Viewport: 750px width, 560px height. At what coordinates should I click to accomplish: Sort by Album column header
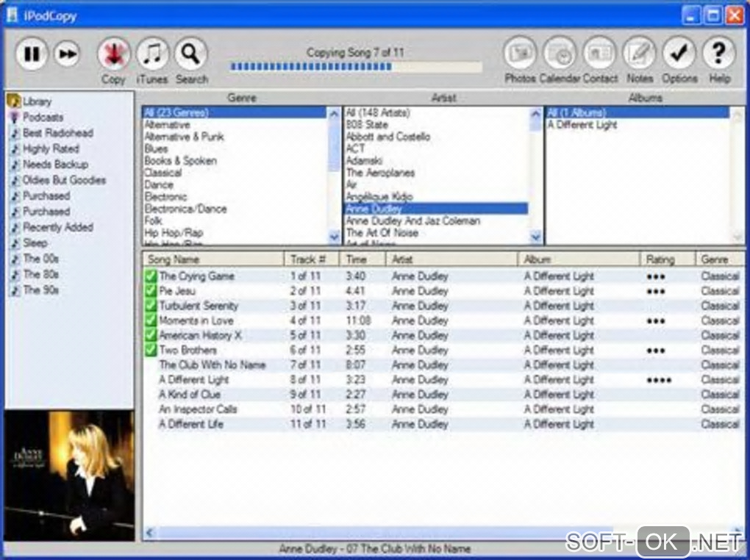pyautogui.click(x=579, y=259)
